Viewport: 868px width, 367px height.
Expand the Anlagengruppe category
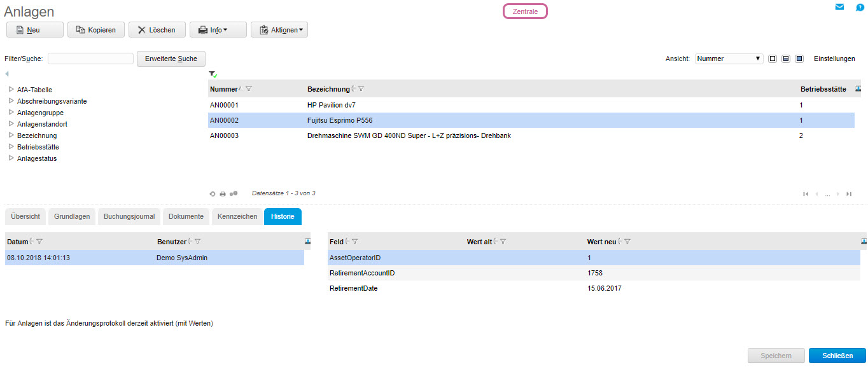[11, 113]
